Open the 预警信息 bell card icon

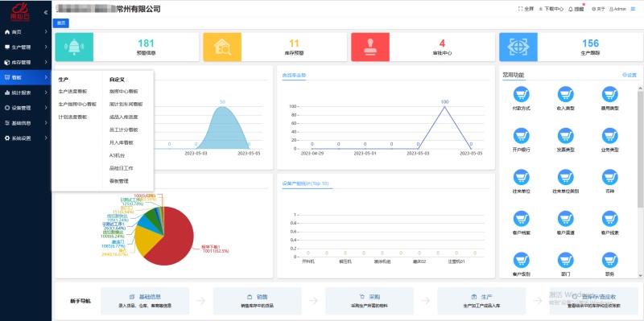(74, 47)
